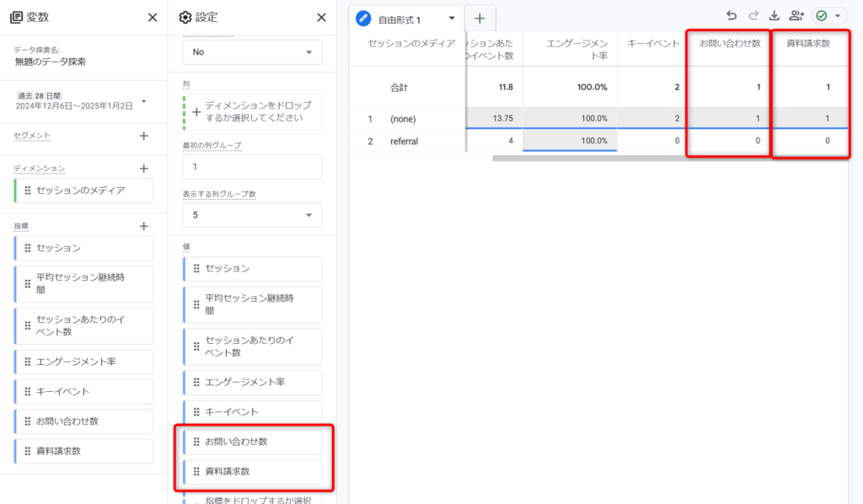Open the date range dropdown

click(x=143, y=101)
